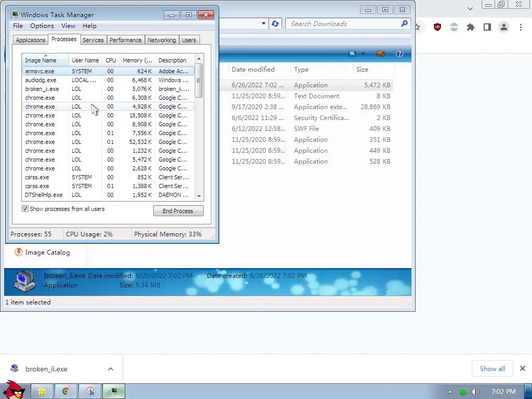Click the magnifier icon in Search Downloads

[x=404, y=23]
